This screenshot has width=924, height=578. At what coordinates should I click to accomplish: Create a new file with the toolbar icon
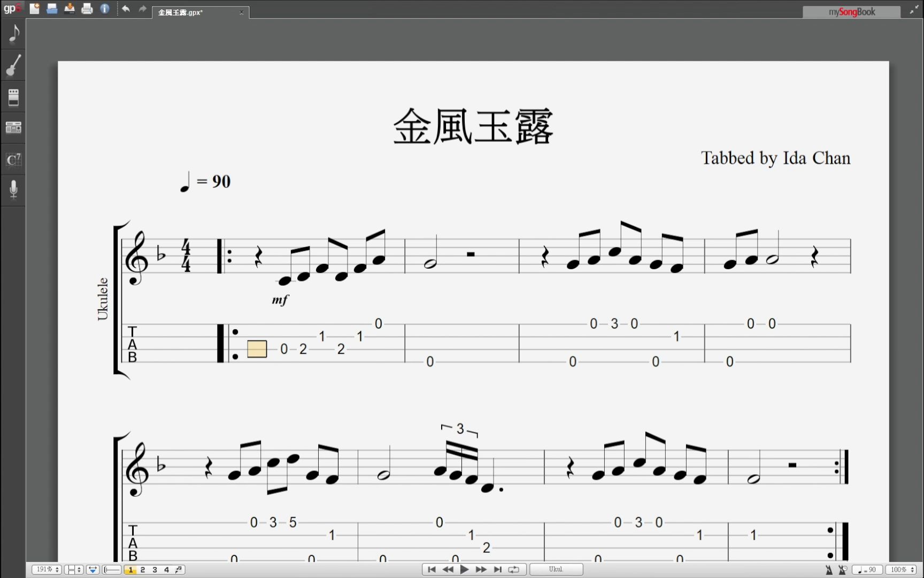click(x=35, y=9)
